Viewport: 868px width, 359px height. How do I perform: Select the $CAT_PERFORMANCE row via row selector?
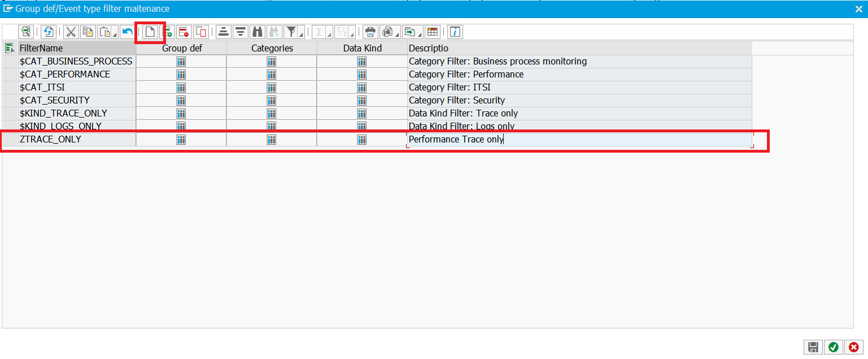pos(10,74)
